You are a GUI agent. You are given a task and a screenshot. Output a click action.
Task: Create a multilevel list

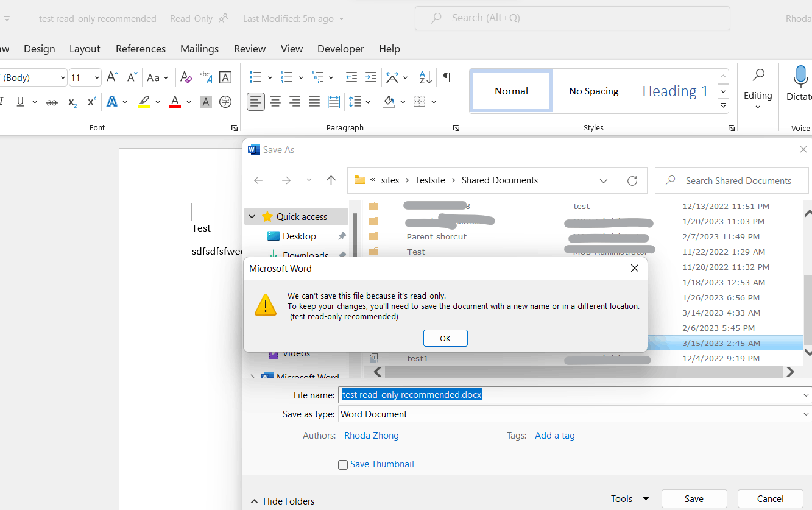[317, 77]
